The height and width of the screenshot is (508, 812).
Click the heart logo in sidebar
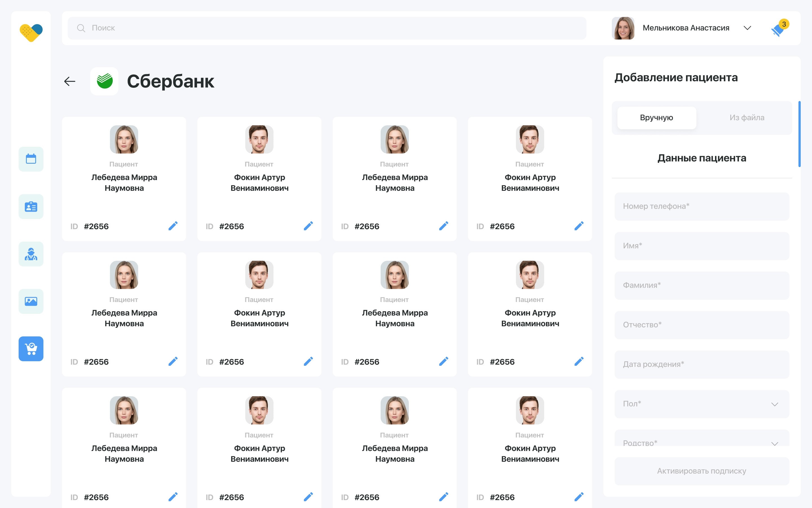click(31, 32)
